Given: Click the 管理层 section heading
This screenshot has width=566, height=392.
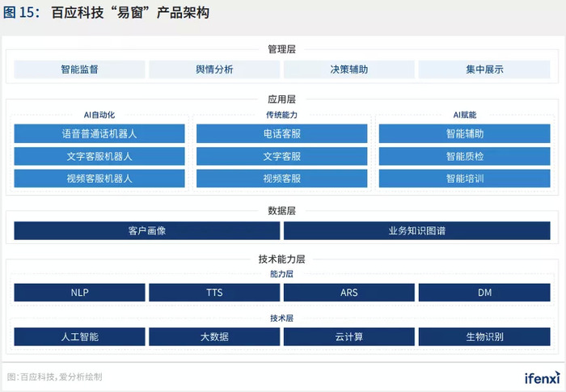Looking at the screenshot, I should click(x=282, y=49).
